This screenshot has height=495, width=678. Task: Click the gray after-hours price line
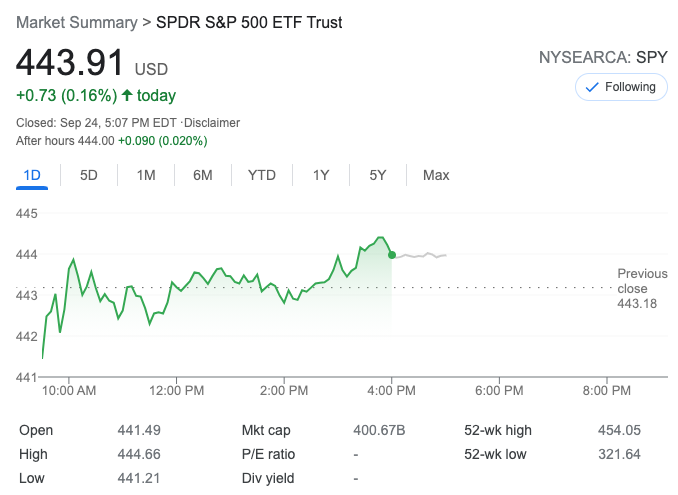(x=420, y=255)
